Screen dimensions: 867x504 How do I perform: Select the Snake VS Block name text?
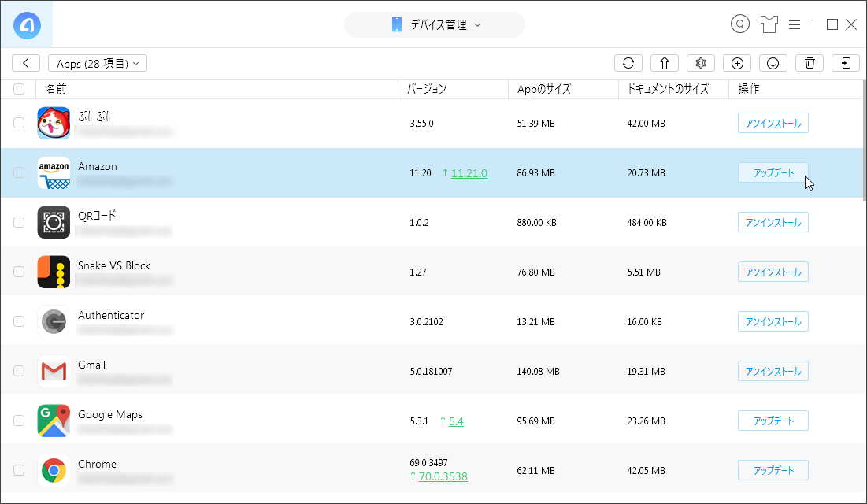[114, 265]
